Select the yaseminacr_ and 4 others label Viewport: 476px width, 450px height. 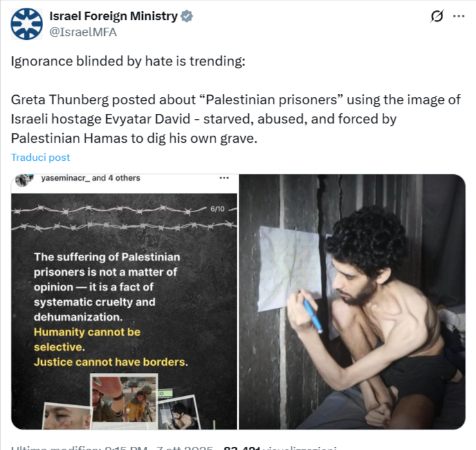(x=91, y=178)
